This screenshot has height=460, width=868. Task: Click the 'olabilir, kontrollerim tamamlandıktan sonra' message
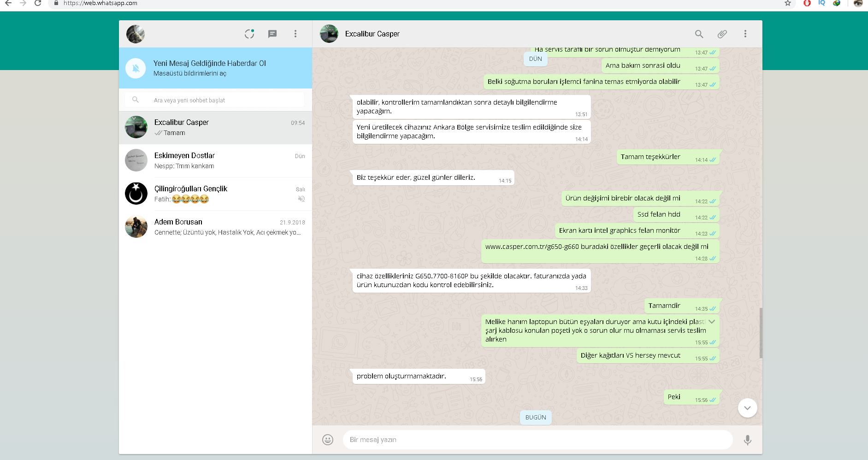(x=472, y=106)
